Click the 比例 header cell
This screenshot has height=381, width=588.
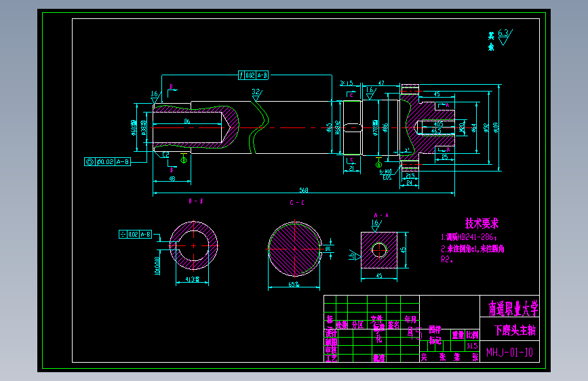473,335
